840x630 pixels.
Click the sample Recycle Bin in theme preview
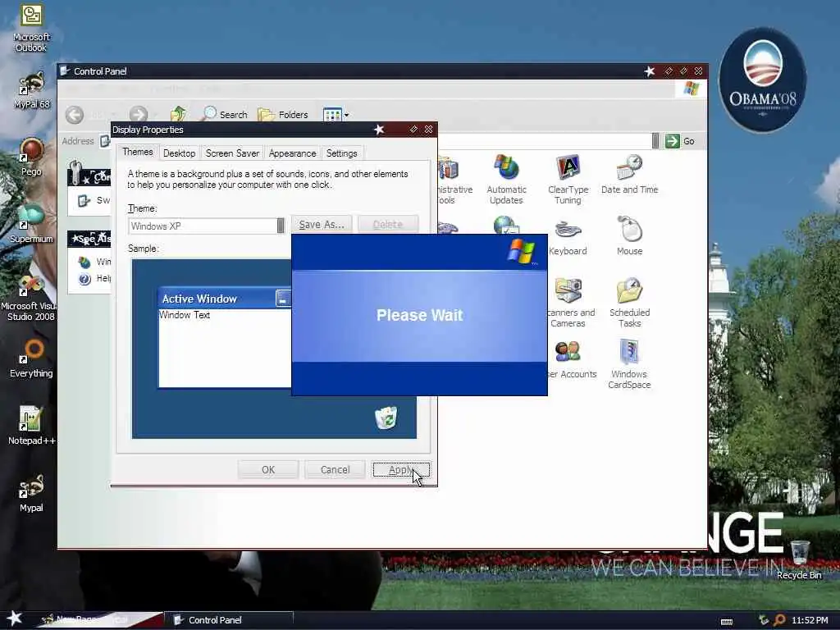pyautogui.click(x=386, y=418)
